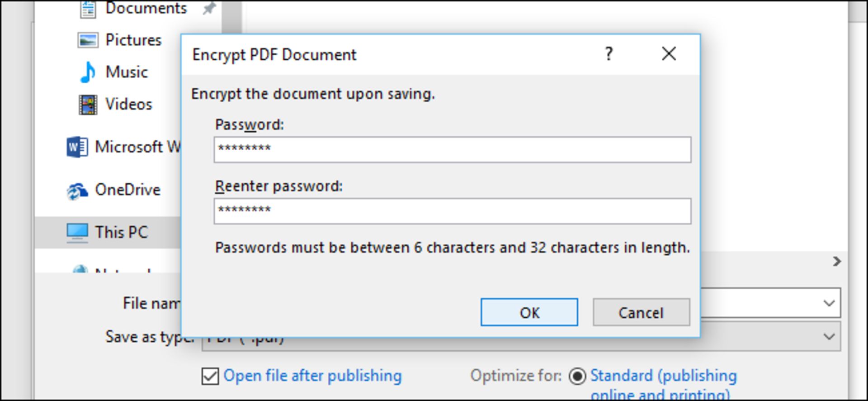Cancel the Encrypt PDF dialog
The height and width of the screenshot is (401, 868).
(641, 312)
